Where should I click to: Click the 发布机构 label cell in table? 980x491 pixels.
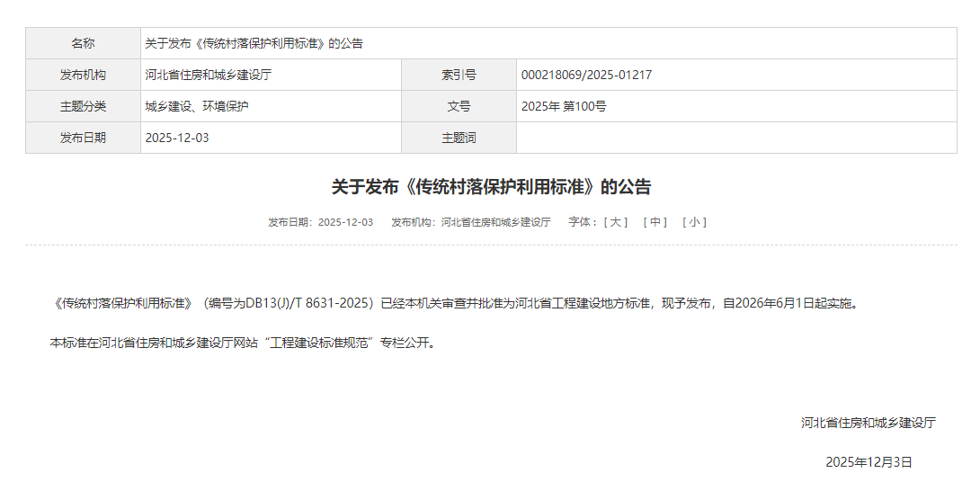click(x=83, y=75)
